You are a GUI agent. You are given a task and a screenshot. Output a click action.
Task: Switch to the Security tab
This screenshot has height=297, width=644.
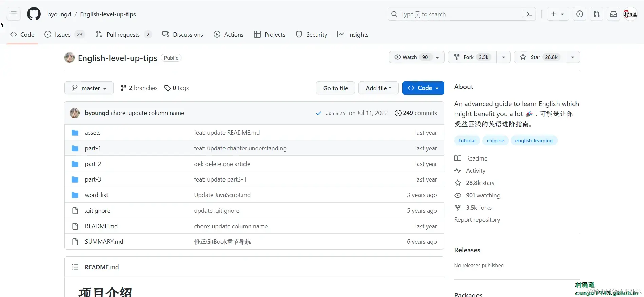pos(311,35)
